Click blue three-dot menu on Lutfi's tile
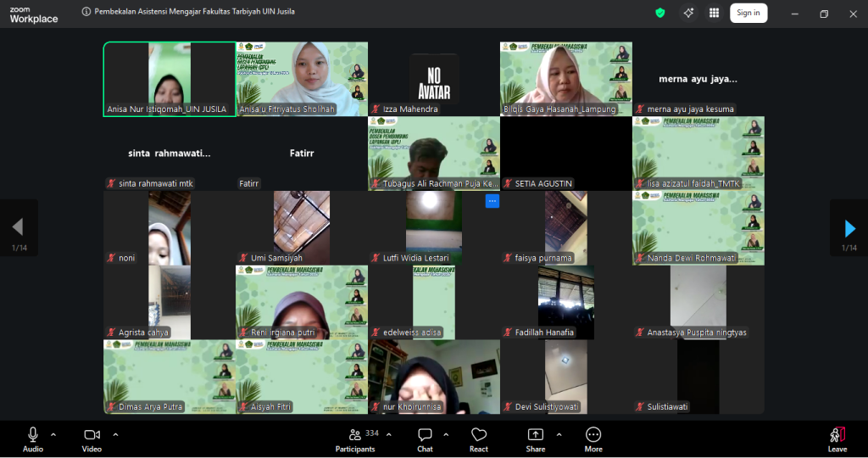The image size is (868, 458). (492, 201)
